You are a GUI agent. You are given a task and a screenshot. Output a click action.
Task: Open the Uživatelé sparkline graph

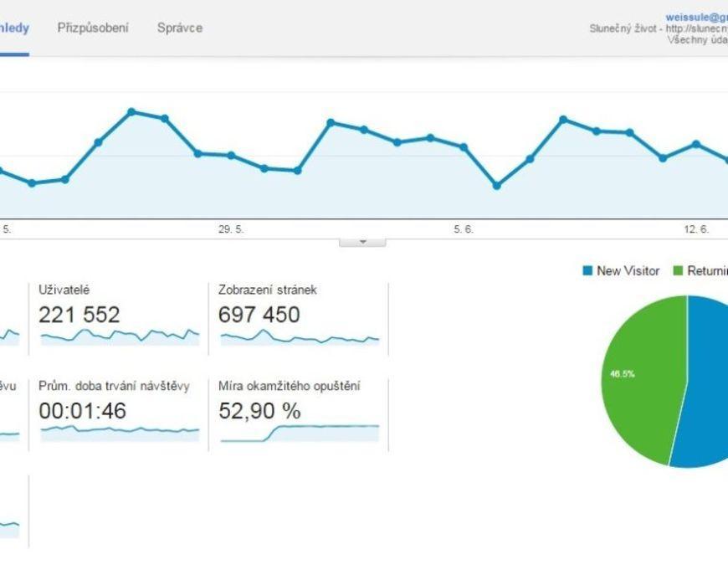(x=120, y=336)
